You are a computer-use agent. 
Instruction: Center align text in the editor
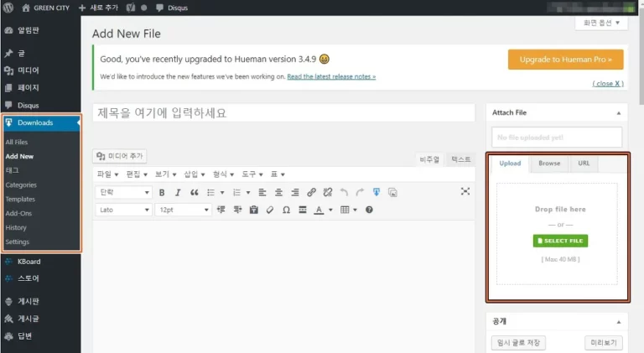click(278, 193)
